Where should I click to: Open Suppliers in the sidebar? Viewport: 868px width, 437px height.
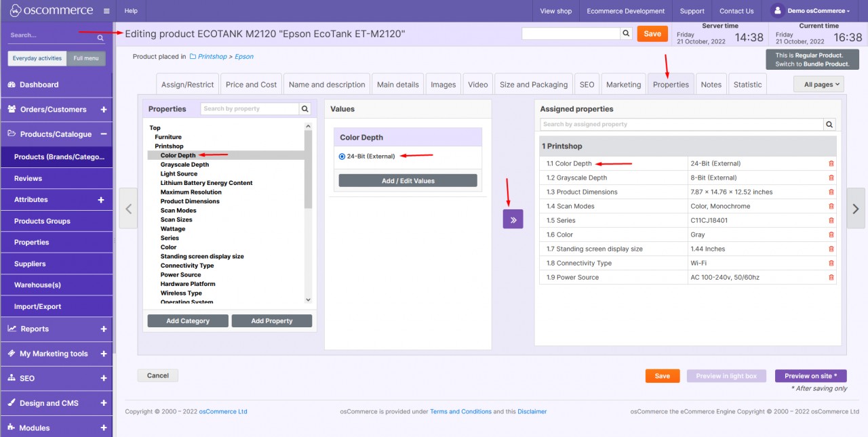[56, 264]
